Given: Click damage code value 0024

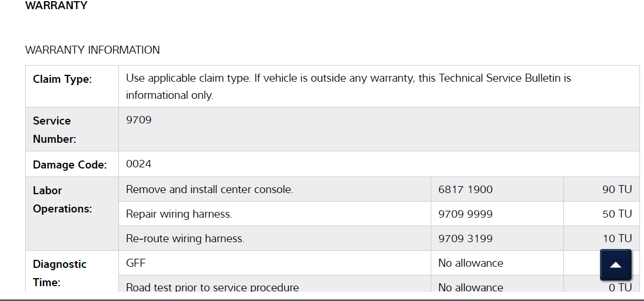Looking at the screenshot, I should pos(138,164).
